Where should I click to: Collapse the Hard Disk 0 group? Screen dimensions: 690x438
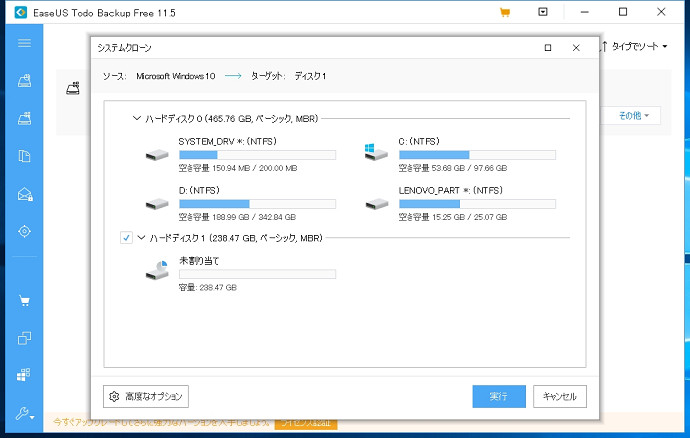(x=137, y=118)
